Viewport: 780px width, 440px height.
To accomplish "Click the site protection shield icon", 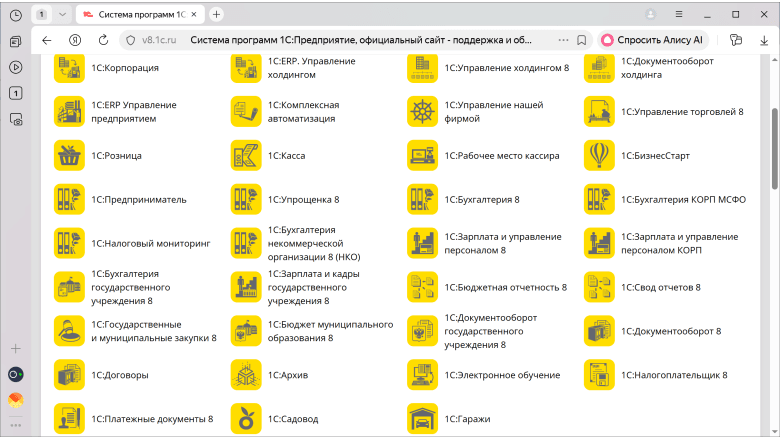I will [x=130, y=40].
